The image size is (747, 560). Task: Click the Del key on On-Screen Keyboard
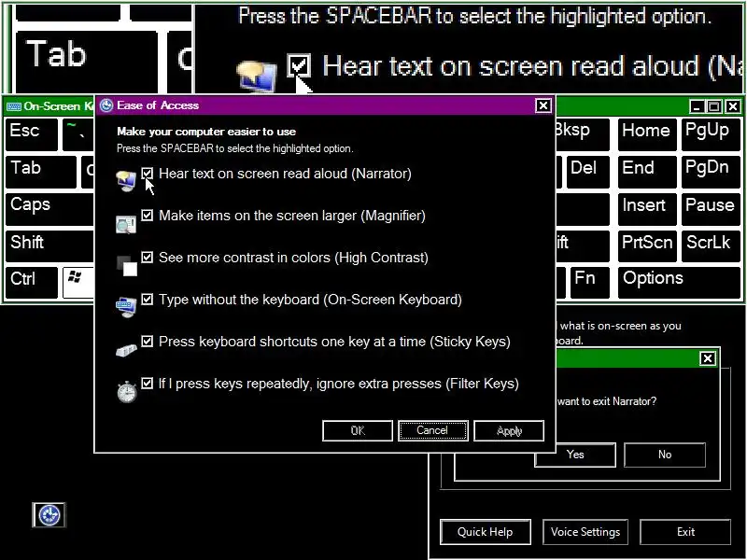pos(588,172)
